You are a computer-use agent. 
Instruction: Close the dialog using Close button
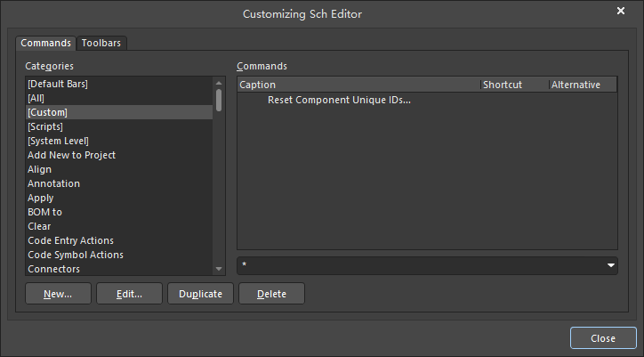click(x=602, y=338)
